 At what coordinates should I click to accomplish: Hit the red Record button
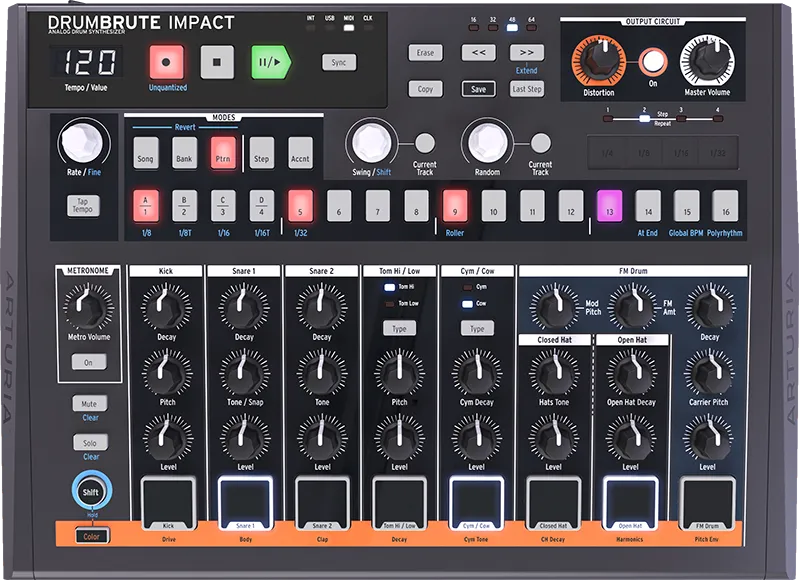coord(166,62)
